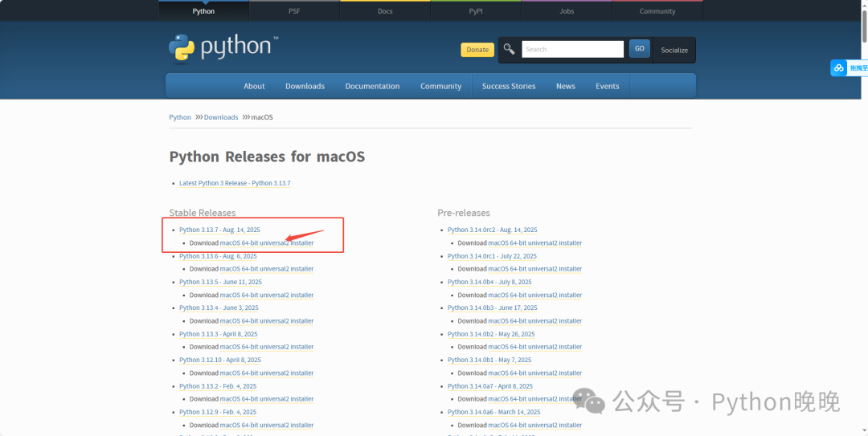The height and width of the screenshot is (436, 868).
Task: Open Python 3.12.10 - April 8, 2025 release
Action: [x=220, y=360]
